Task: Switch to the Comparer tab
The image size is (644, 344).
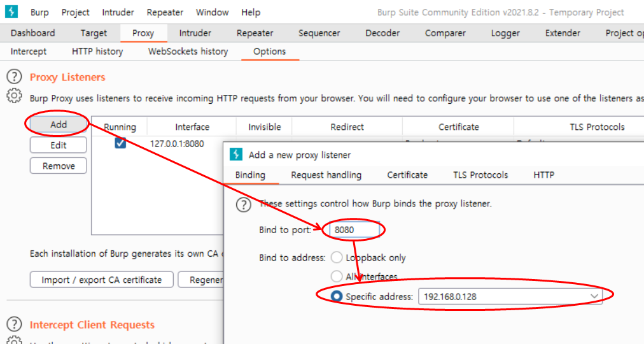Action: [445, 33]
